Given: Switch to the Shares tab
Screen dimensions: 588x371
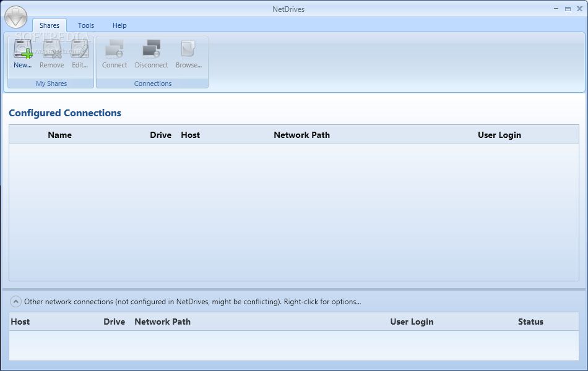Looking at the screenshot, I should pos(50,25).
